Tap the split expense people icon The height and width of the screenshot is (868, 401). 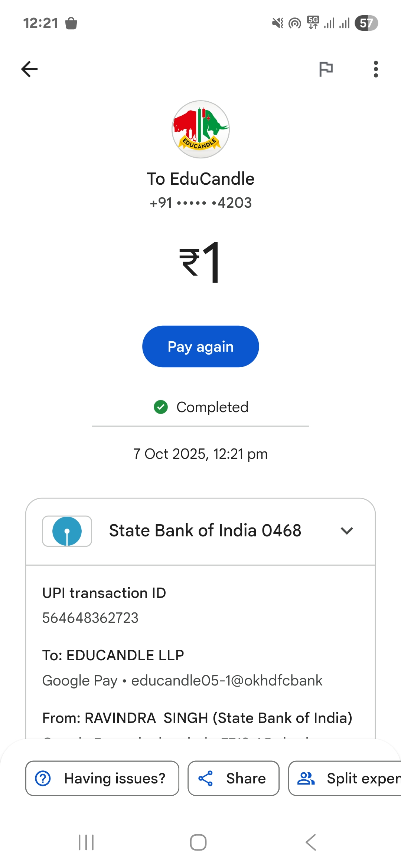[306, 778]
